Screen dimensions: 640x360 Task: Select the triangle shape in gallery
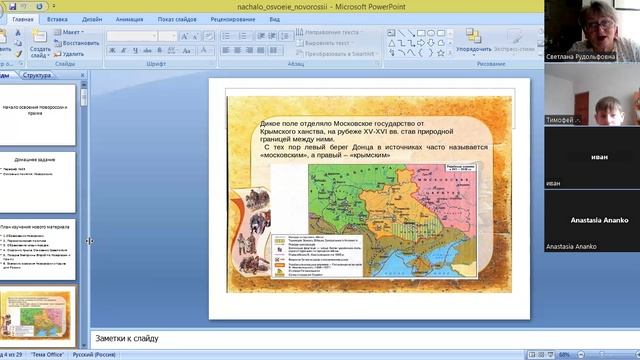pos(391,43)
